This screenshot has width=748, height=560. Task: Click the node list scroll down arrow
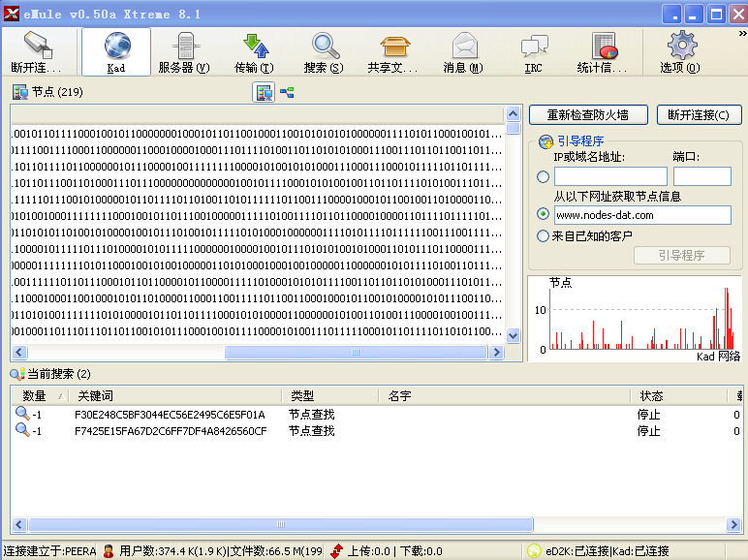click(513, 335)
